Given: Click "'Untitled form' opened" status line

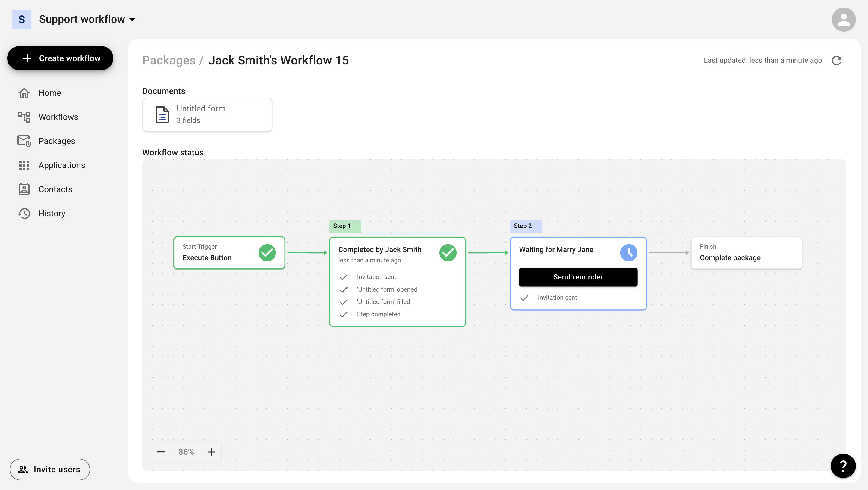Looking at the screenshot, I should tap(387, 289).
